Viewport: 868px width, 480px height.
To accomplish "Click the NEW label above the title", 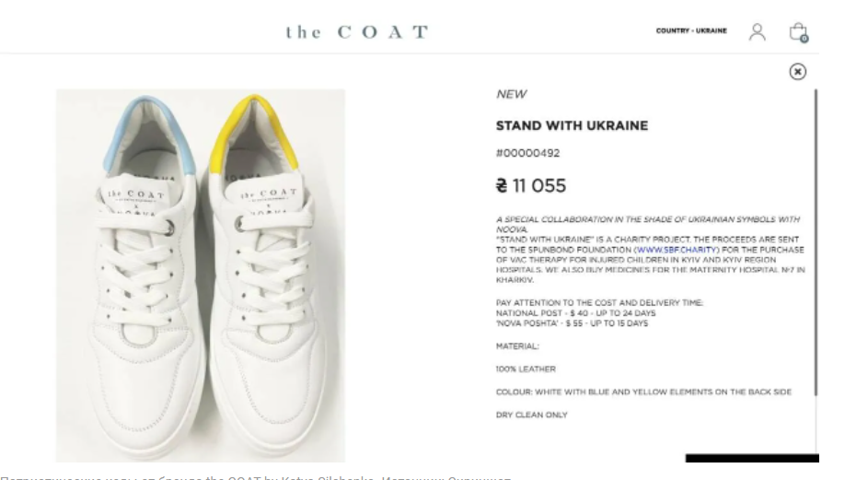I will (512, 94).
